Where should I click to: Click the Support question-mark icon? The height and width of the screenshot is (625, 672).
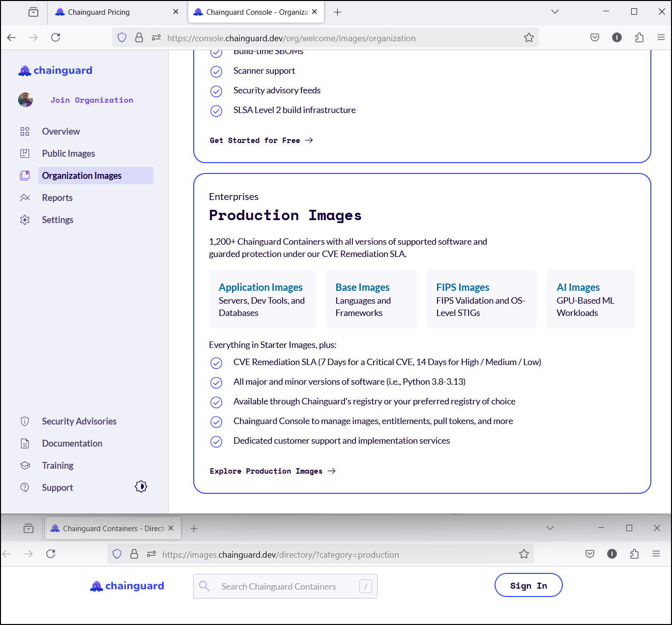point(25,488)
